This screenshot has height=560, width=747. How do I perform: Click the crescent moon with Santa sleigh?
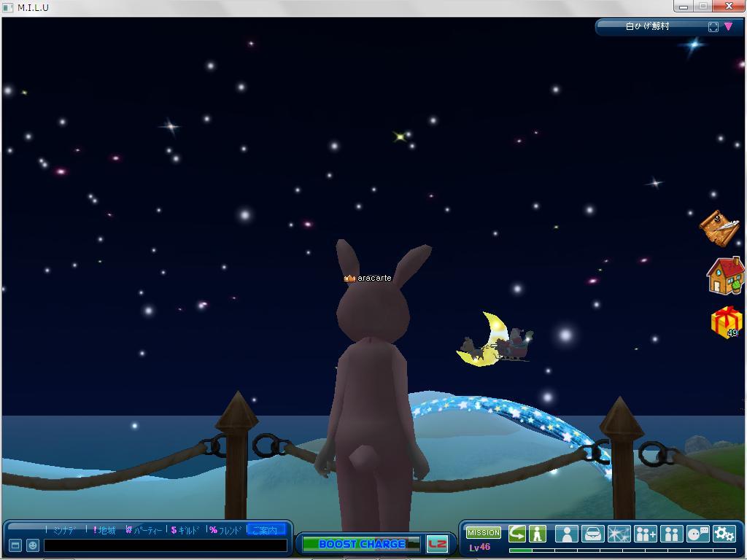(x=495, y=339)
